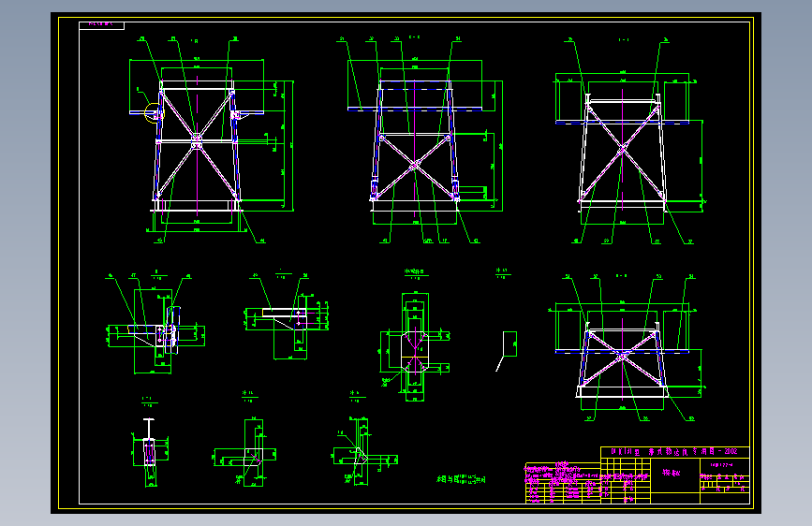
Task: Select the tower elevation view containing the yellow circle
Action: pyautogui.click(x=212, y=139)
